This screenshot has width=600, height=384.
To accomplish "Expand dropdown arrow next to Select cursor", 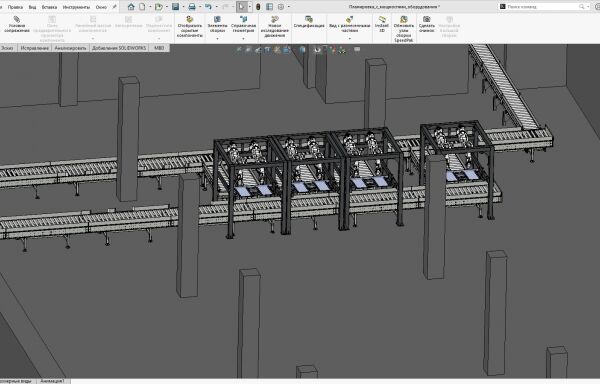I will pyautogui.click(x=249, y=7).
